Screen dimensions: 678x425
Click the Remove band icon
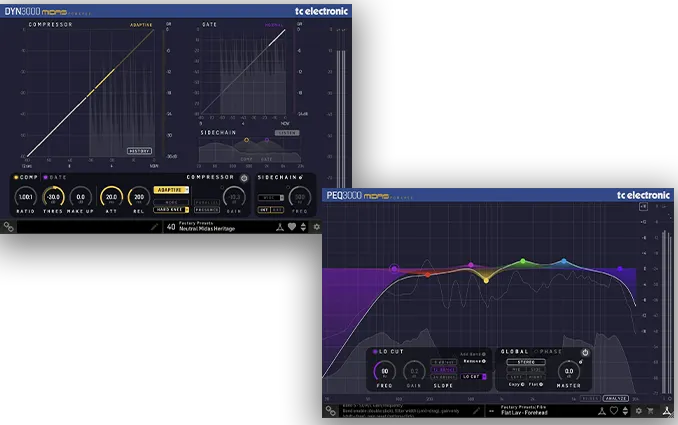pyautogui.click(x=483, y=361)
